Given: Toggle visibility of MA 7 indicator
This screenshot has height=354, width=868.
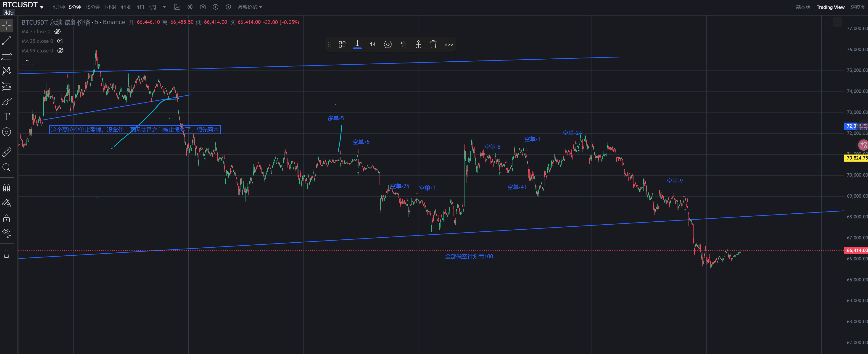Looking at the screenshot, I should pyautogui.click(x=58, y=32).
